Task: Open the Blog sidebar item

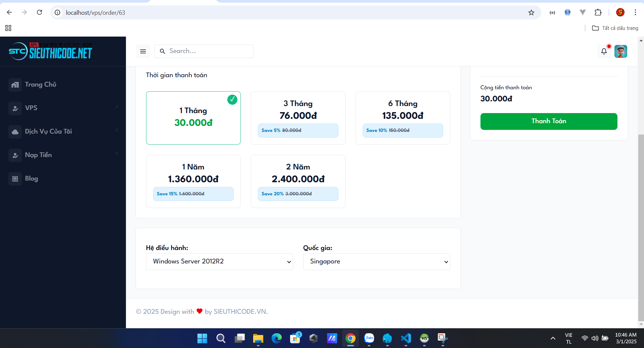Action: (x=31, y=179)
